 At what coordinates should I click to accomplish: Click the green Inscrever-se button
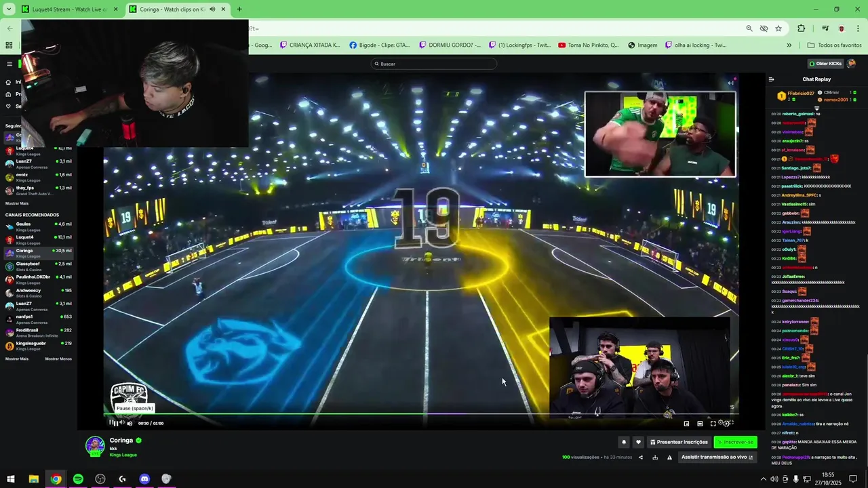pos(735,442)
